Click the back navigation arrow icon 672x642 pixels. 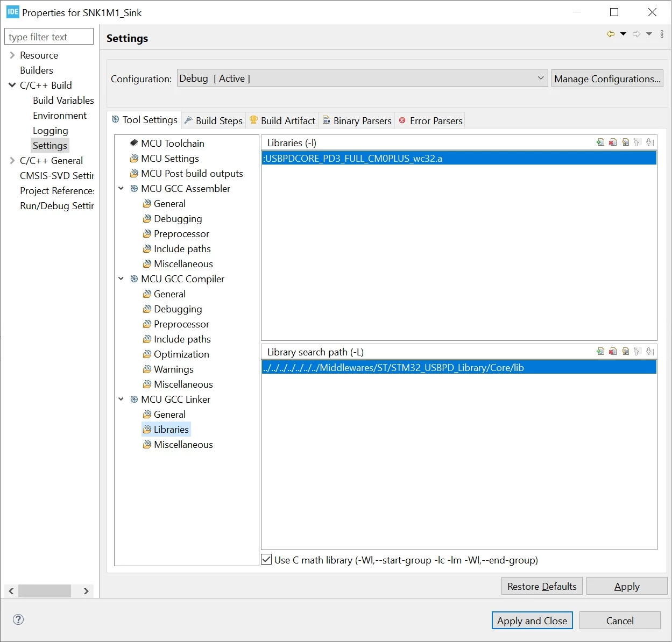tap(611, 34)
